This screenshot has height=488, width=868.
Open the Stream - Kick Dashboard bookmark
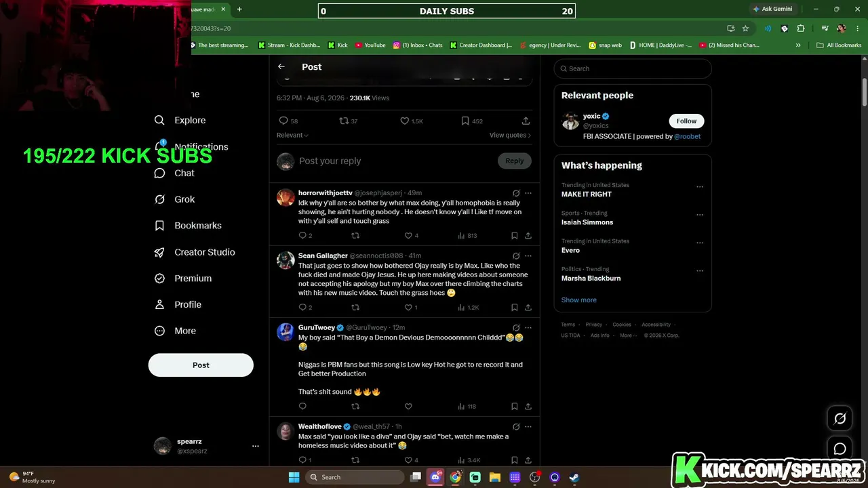289,45
